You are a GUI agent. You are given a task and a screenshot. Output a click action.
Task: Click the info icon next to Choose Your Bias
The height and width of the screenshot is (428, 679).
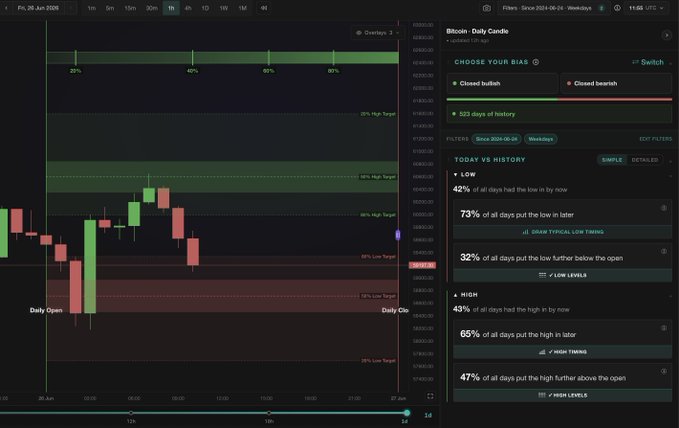pos(536,62)
